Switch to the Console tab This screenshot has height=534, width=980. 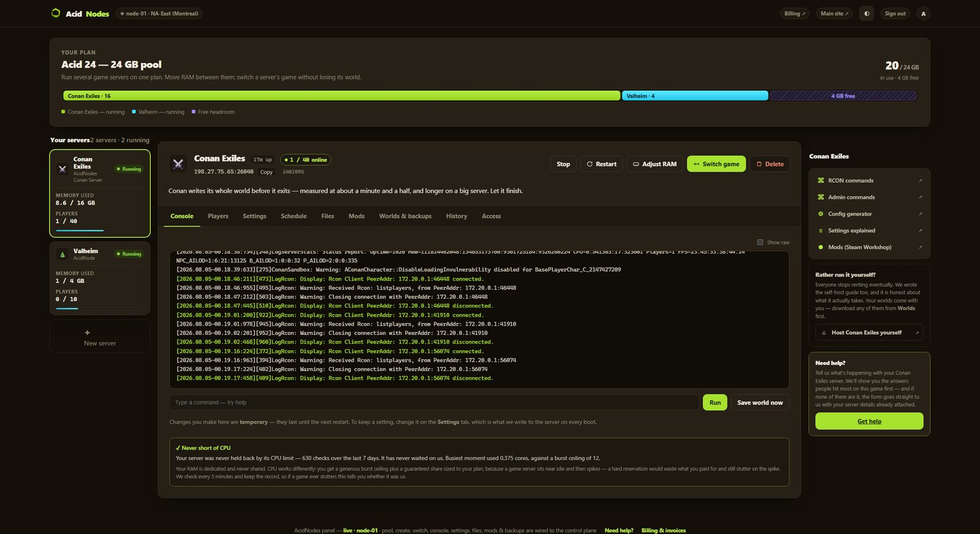click(182, 216)
